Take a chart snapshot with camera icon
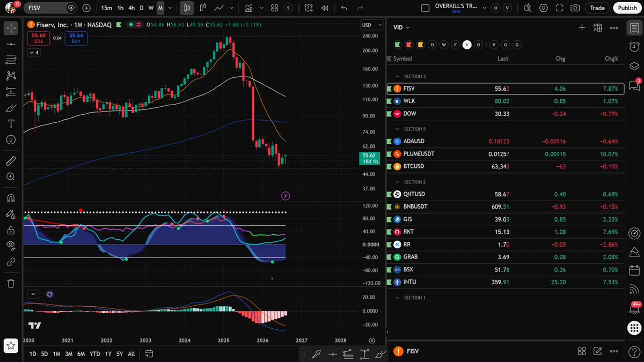Viewport: 644px width, 362px height. tap(575, 8)
